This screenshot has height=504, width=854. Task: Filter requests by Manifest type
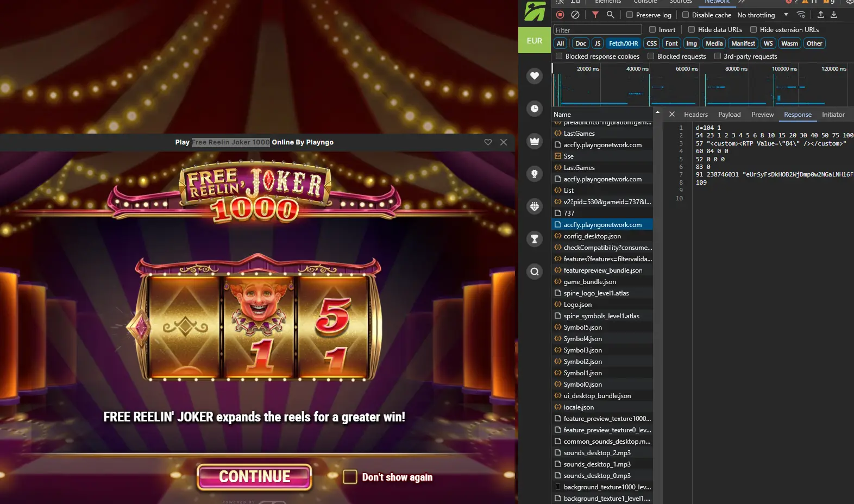click(743, 43)
